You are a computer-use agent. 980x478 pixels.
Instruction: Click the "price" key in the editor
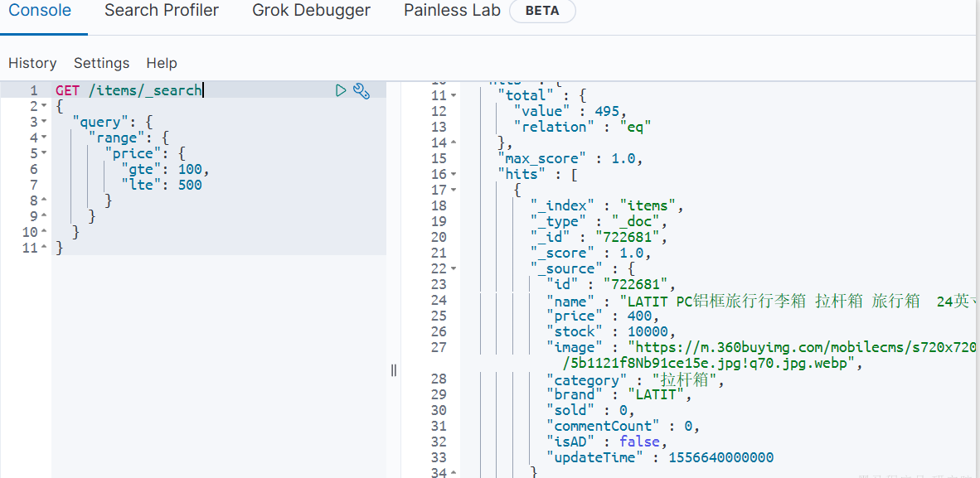click(x=133, y=153)
